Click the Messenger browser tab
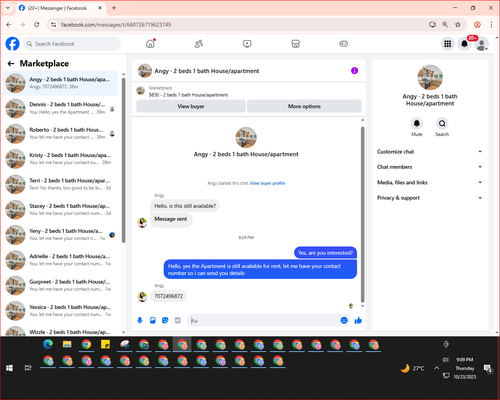 [x=60, y=8]
